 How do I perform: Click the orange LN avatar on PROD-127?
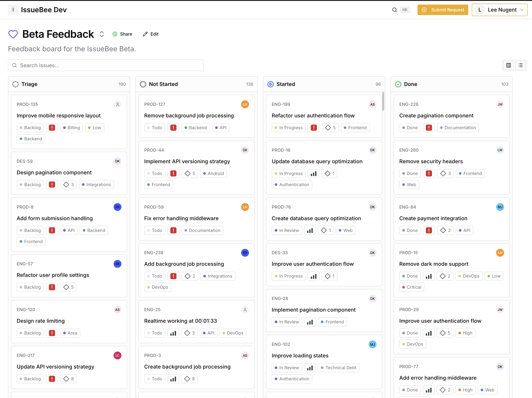click(x=245, y=104)
